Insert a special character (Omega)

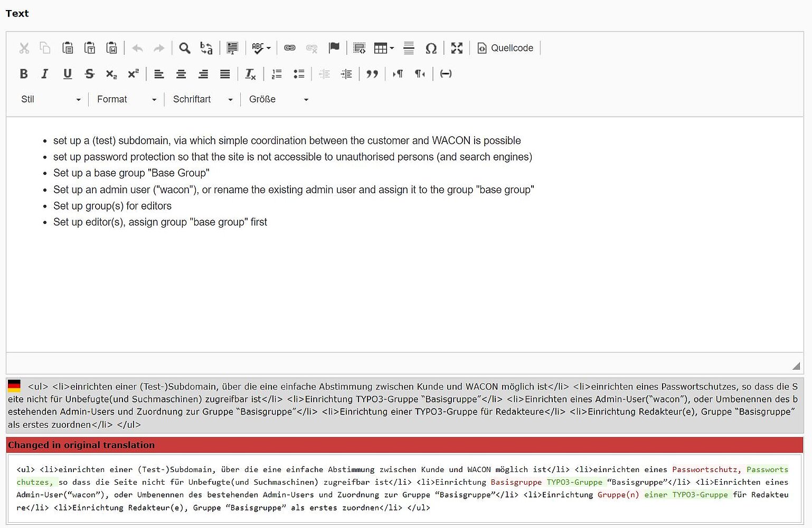[x=431, y=48]
